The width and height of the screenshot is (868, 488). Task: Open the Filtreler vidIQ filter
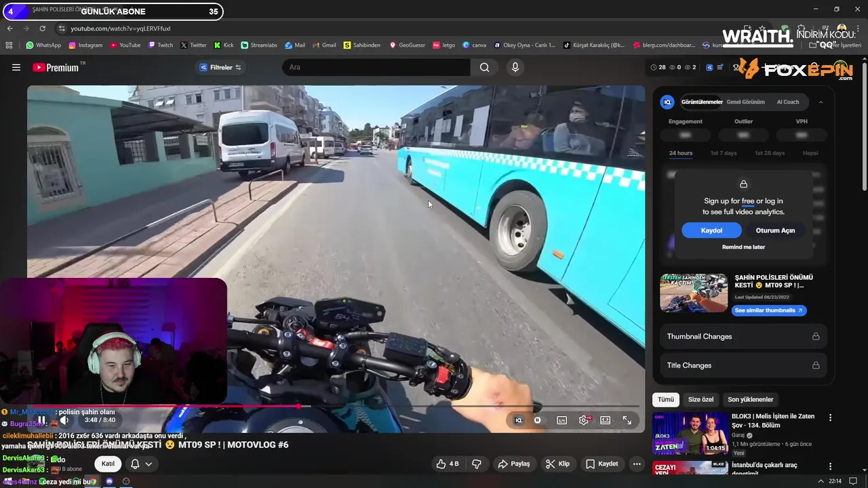coord(220,67)
